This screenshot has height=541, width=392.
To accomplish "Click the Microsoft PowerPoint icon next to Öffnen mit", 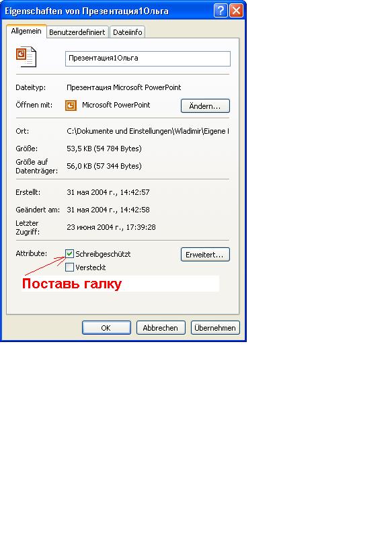I will coord(71,106).
